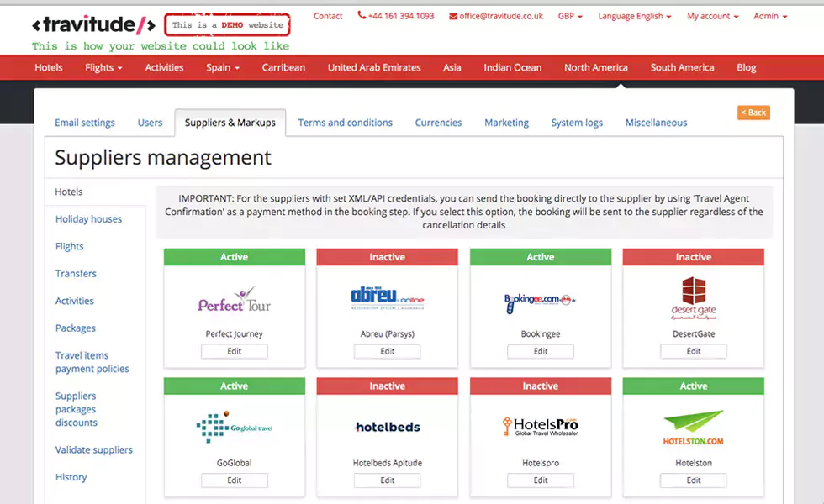Viewport: 824px width, 504px height.
Task: Expand the Language English dropdown
Action: (x=635, y=16)
